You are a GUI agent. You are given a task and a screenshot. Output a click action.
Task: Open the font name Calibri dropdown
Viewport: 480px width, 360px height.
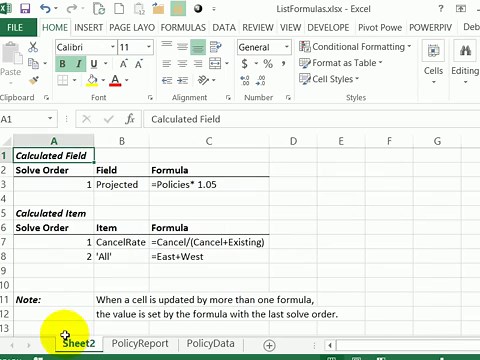113,47
